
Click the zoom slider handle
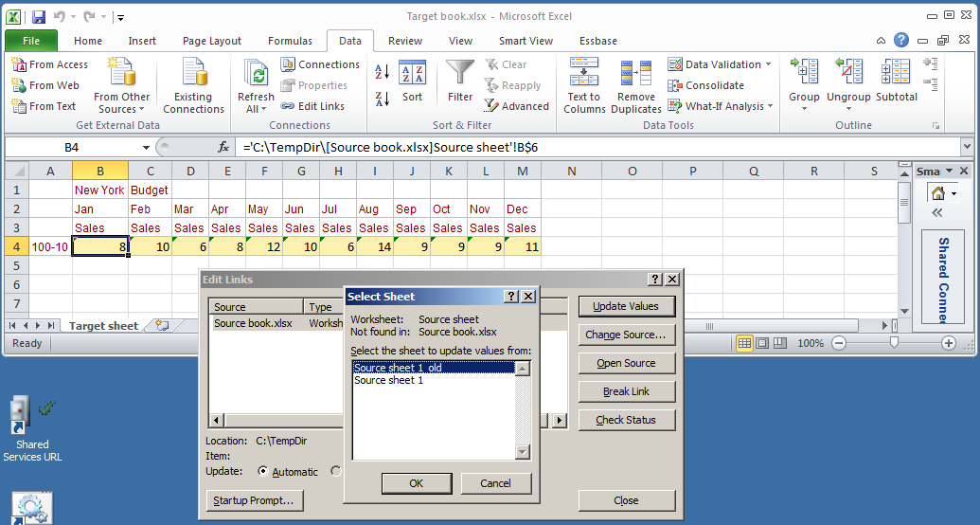click(895, 342)
